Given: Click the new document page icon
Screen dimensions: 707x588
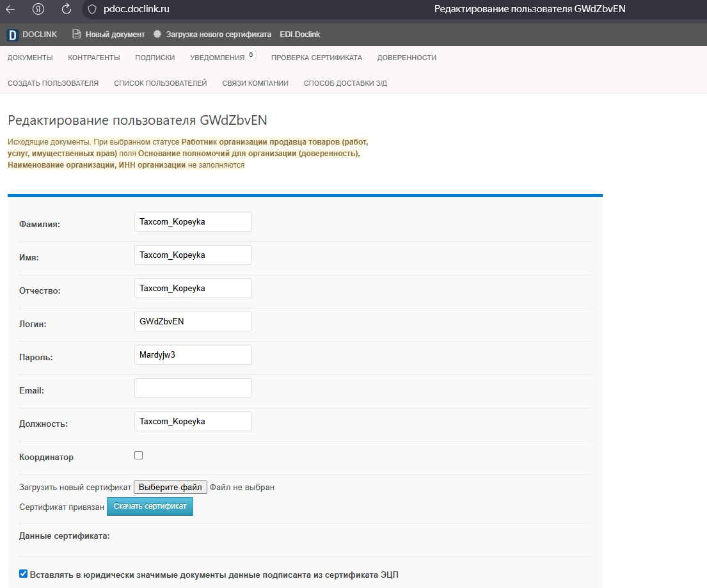Looking at the screenshot, I should 77,35.
